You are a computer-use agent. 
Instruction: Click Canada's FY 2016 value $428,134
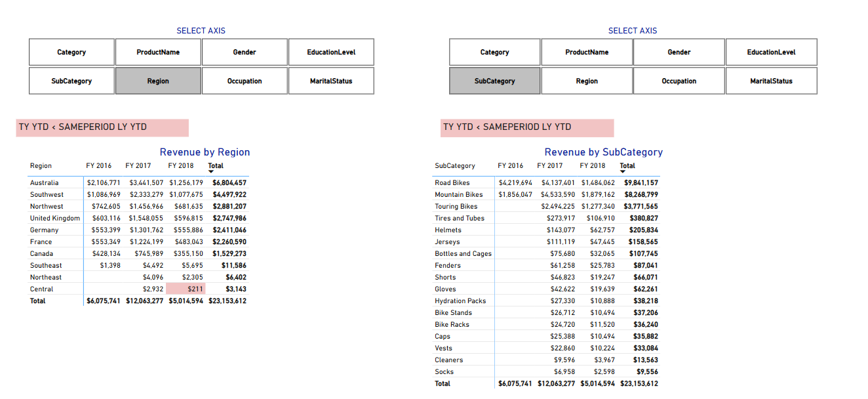[x=106, y=253]
